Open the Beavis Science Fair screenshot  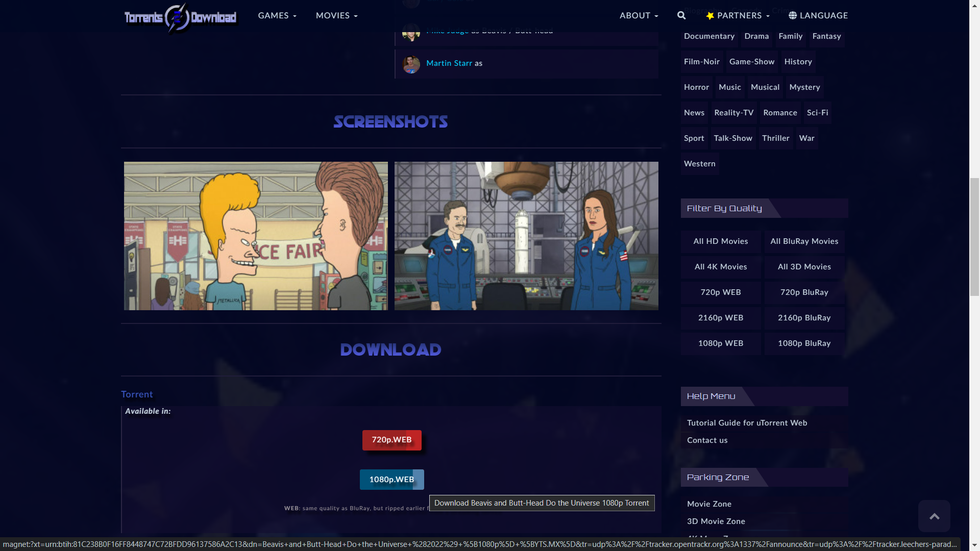256,236
